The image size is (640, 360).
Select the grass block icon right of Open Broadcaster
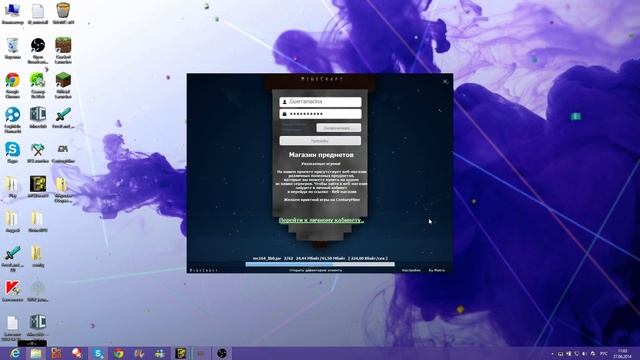tap(63, 50)
